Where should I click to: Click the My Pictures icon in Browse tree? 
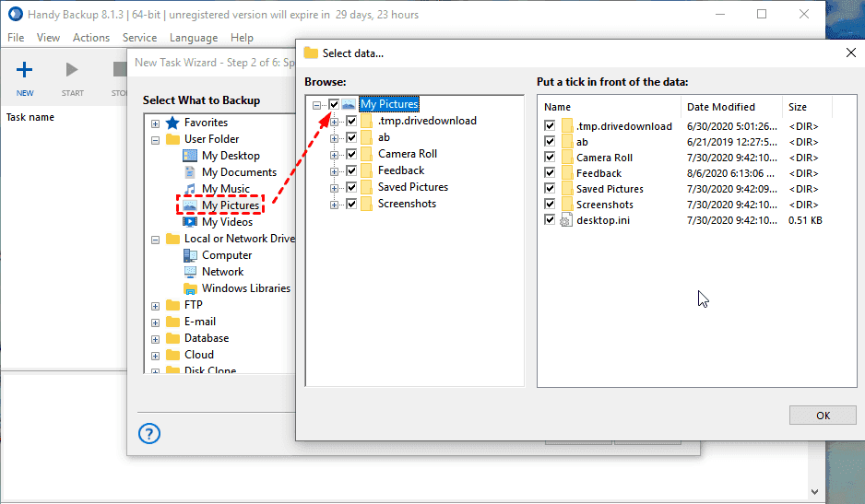pos(348,104)
